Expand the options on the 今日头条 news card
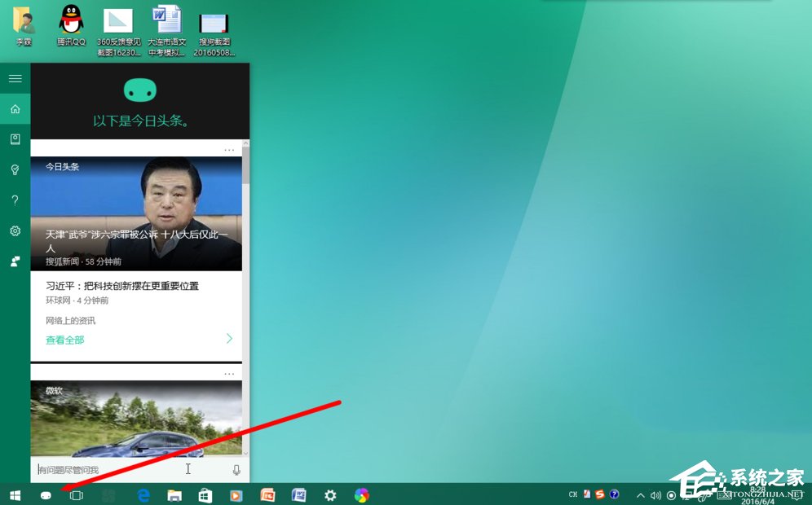This screenshot has height=505, width=812. click(x=230, y=150)
